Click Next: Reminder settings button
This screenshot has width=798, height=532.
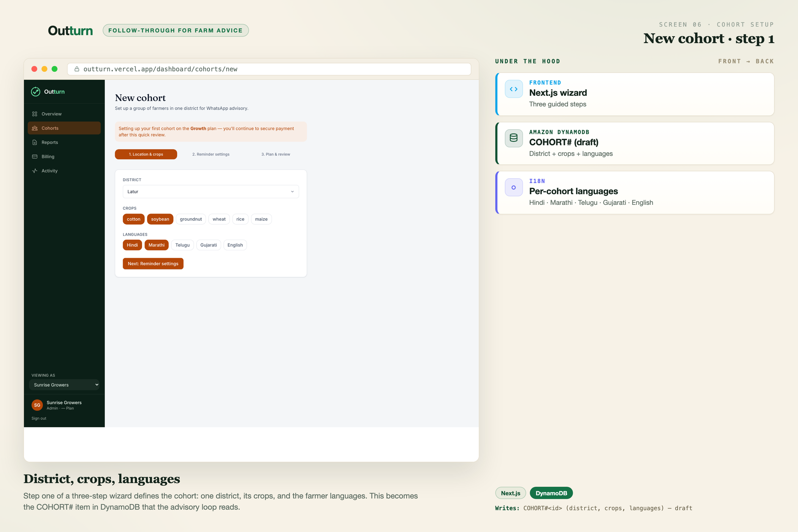point(153,264)
